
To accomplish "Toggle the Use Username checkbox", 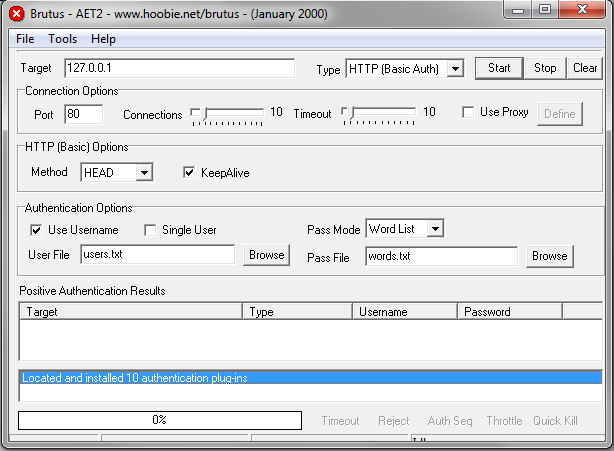I will pos(36,230).
